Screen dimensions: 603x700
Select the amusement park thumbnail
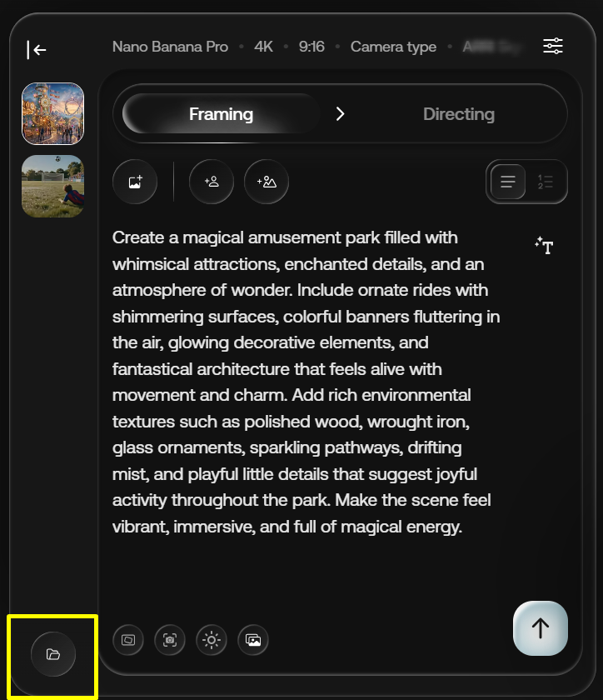tap(52, 113)
